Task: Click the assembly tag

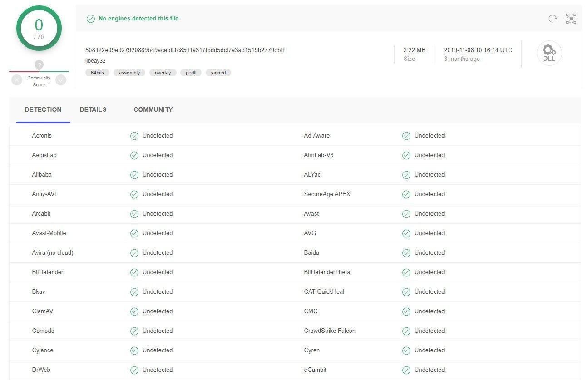Action: point(129,73)
